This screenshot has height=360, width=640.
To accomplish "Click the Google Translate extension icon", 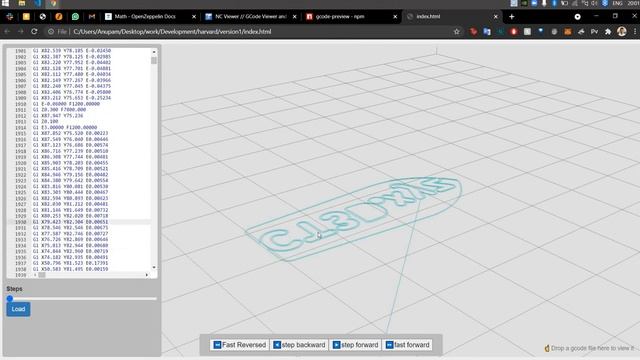I will (x=487, y=31).
